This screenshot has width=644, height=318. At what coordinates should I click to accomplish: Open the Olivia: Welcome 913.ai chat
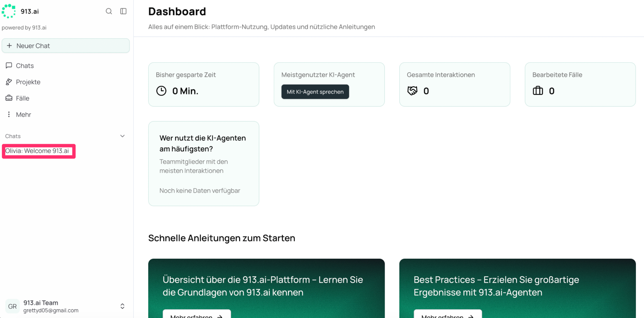point(37,151)
